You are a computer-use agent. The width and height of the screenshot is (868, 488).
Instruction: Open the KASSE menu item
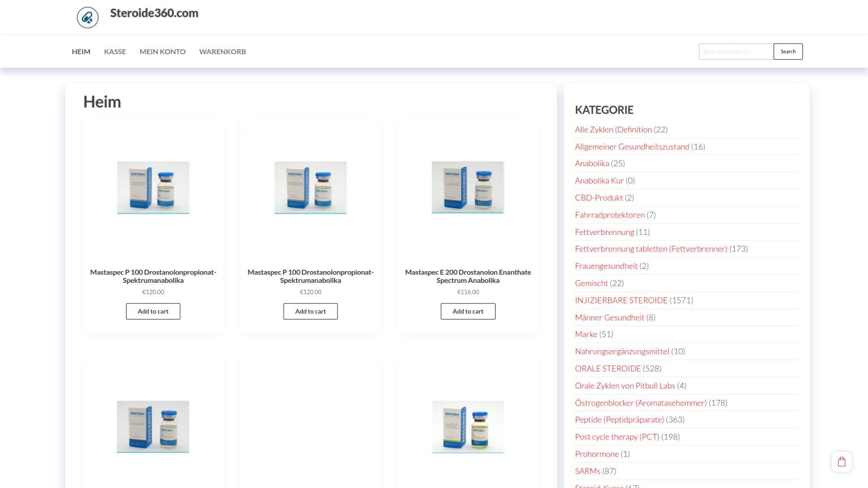coord(115,51)
